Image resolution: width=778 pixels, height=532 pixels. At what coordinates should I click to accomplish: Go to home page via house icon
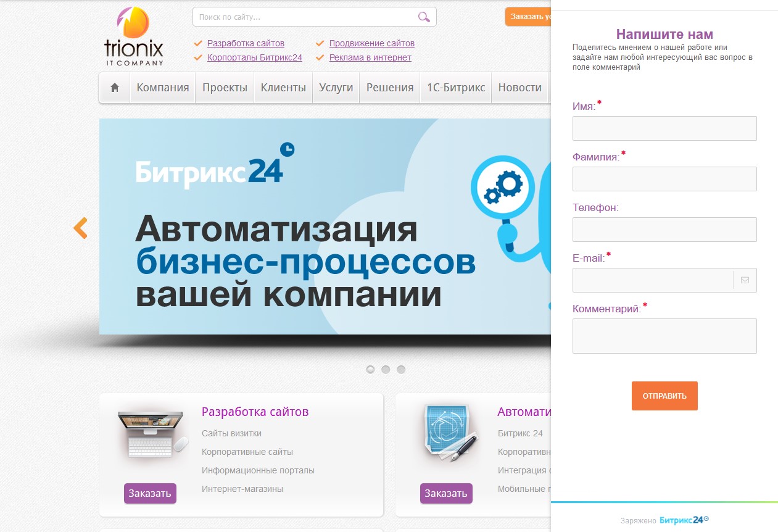click(x=114, y=88)
